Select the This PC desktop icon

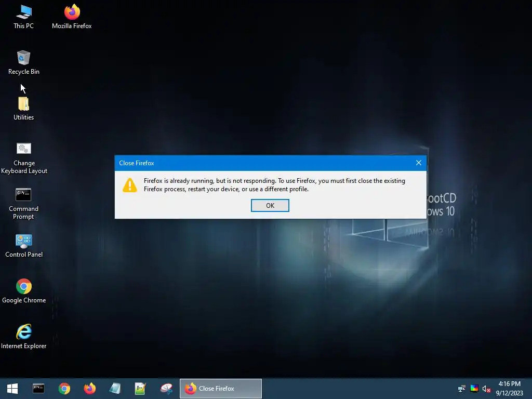[x=24, y=17]
